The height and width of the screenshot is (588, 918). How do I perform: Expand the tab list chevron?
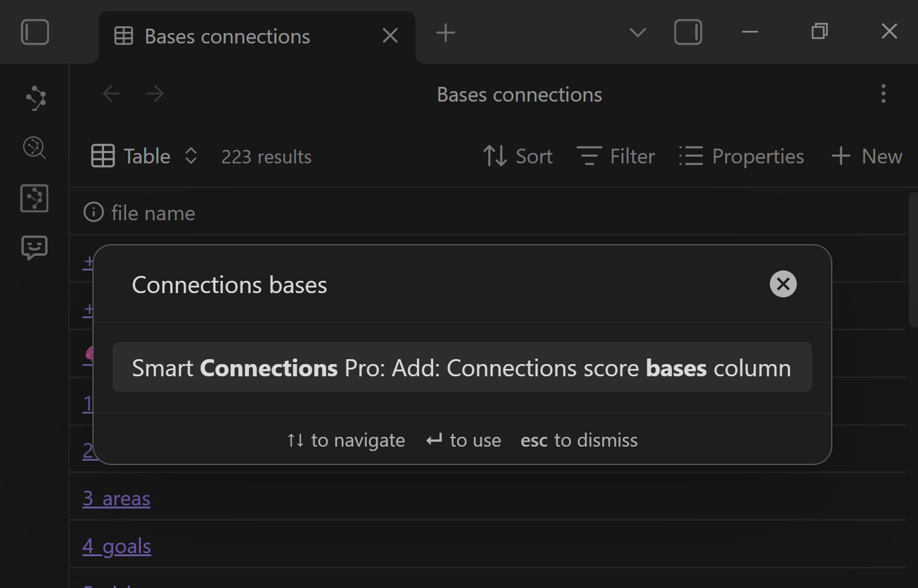[x=638, y=32]
